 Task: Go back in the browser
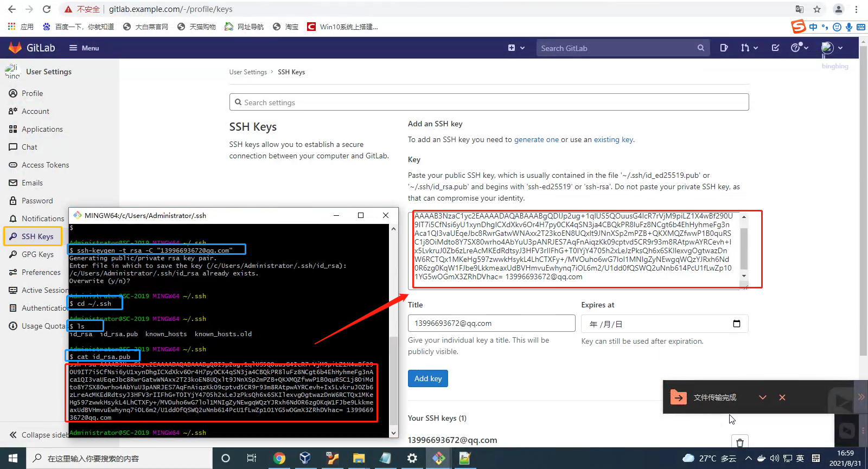pos(12,9)
